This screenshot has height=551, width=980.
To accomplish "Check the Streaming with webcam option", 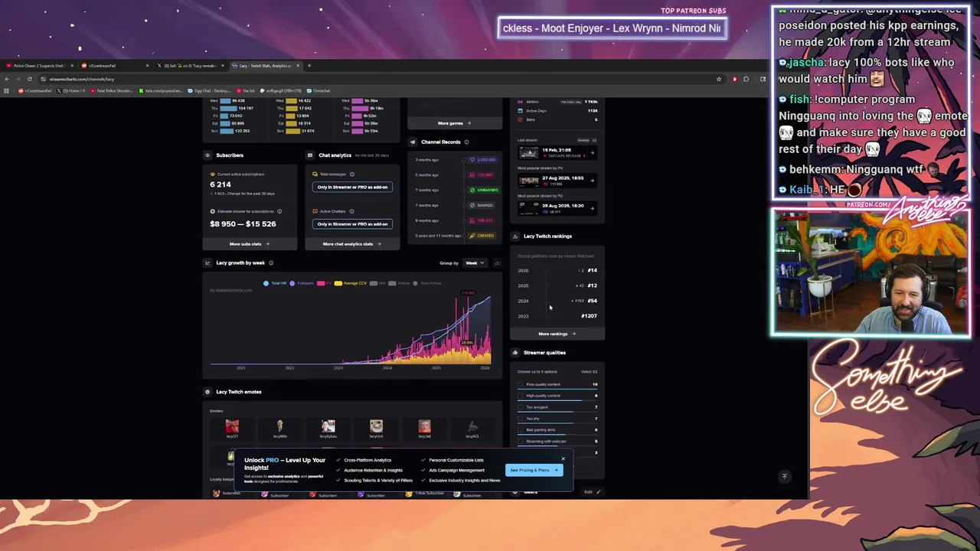I will coord(521,442).
